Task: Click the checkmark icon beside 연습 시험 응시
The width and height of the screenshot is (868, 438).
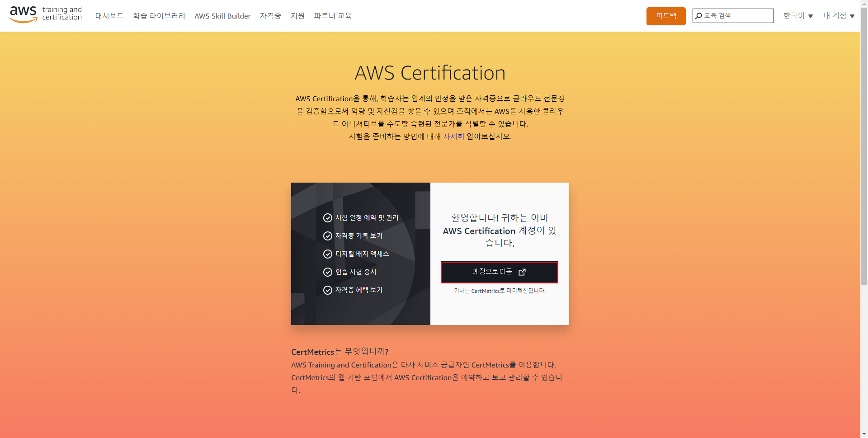Action: (328, 272)
